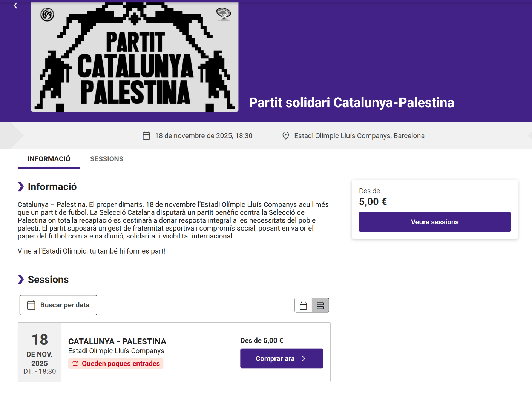This screenshot has height=398, width=532.
Task: Click the arrow on Comprar ara button
Action: click(x=304, y=359)
